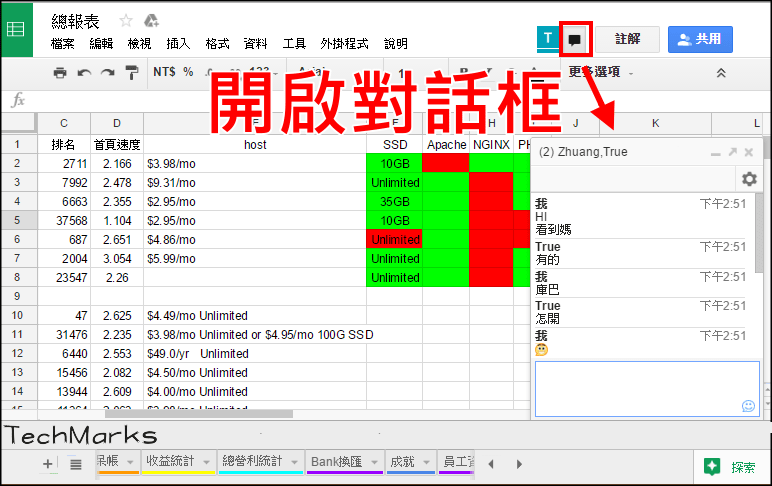772x486 pixels.
Task: Select the red Unlimited cell in row 6
Action: 395,240
